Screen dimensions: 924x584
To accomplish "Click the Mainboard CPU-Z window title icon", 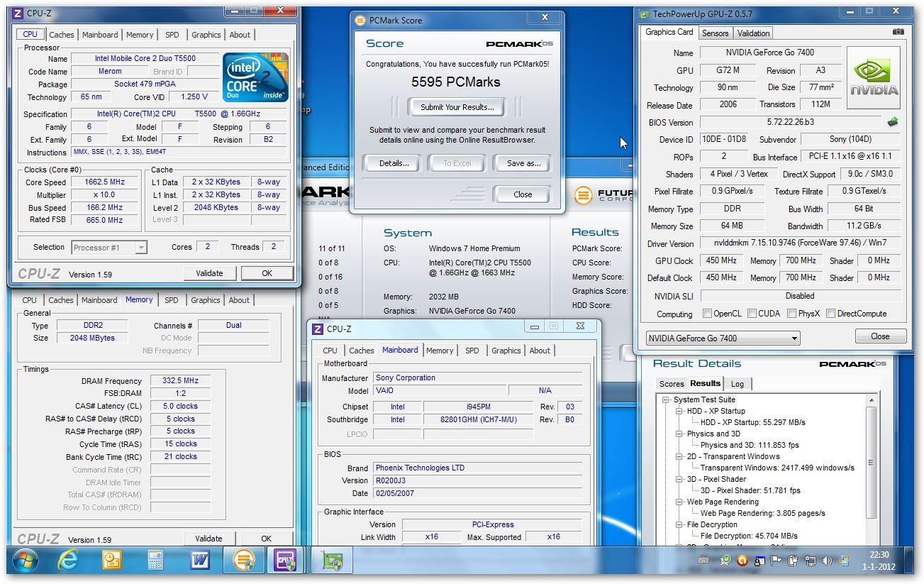I will pyautogui.click(x=318, y=329).
